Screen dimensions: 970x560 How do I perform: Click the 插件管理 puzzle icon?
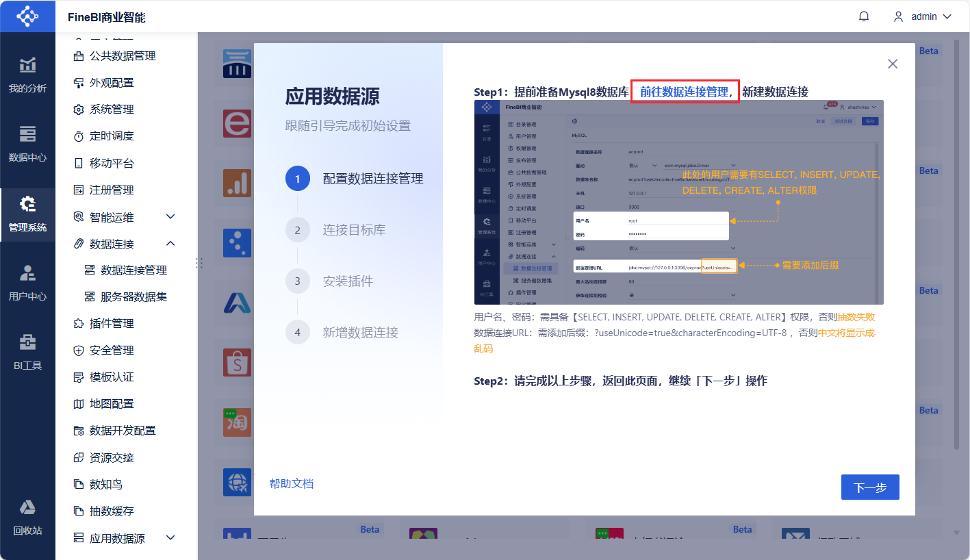point(79,323)
